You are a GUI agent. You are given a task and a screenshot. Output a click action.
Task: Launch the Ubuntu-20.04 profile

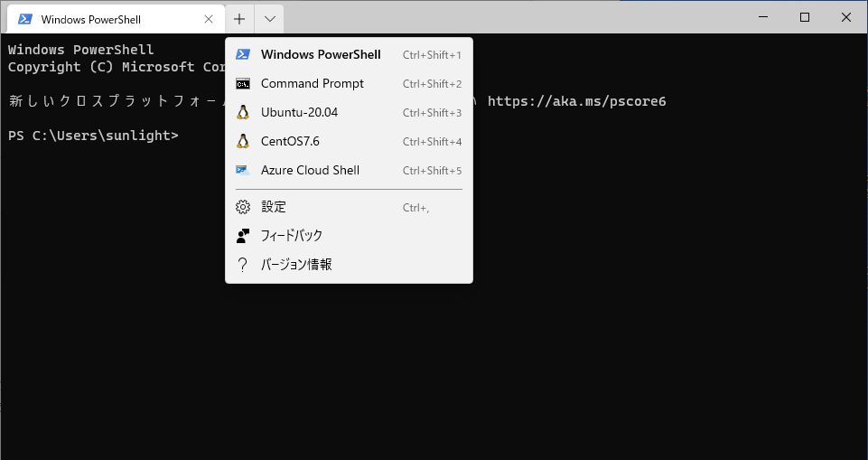(x=302, y=112)
